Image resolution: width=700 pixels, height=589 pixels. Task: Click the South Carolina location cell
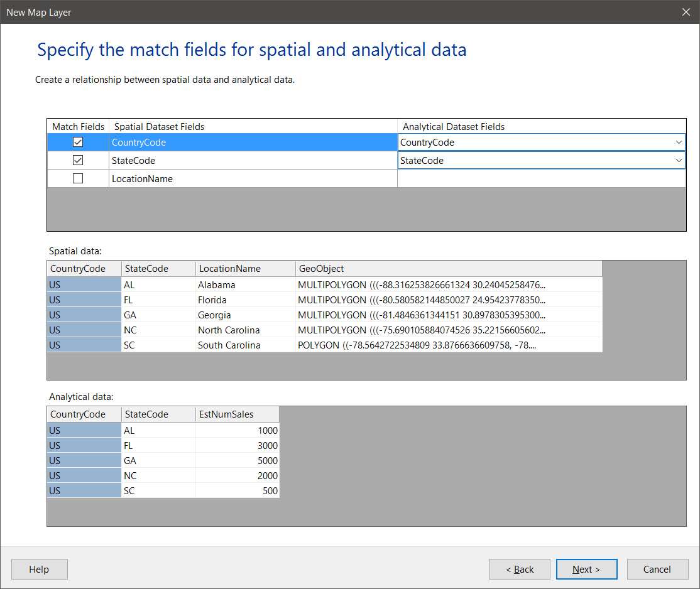[229, 345]
